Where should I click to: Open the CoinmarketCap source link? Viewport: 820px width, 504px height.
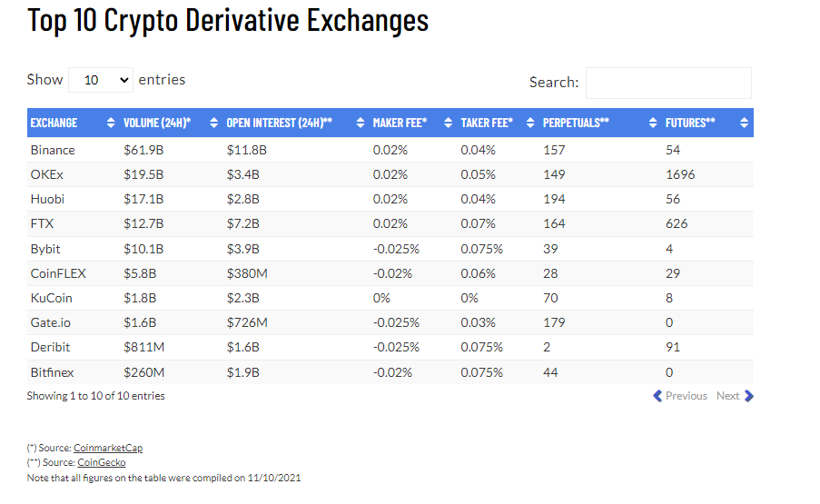(108, 448)
